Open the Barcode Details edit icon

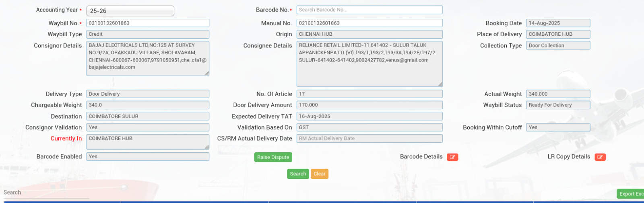click(x=452, y=157)
